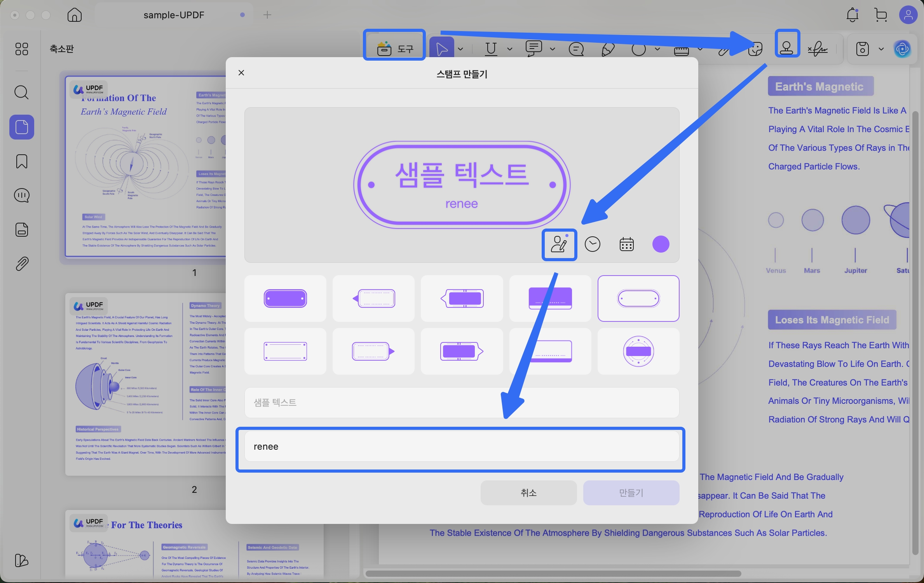Open the stamp color picker swatch
The width and height of the screenshot is (924, 583).
click(x=660, y=244)
